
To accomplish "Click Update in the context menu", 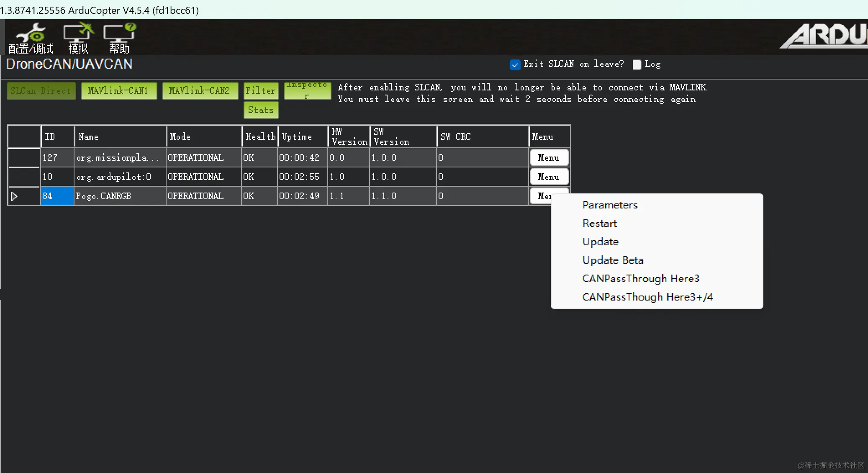I will pyautogui.click(x=600, y=242).
